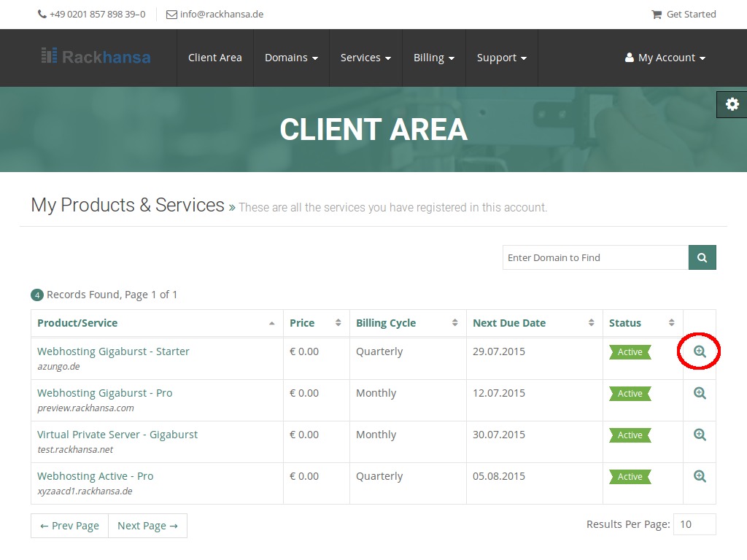Sort table by Billing Cycle header text
Viewport: 747px width, 560px height.
[x=386, y=323]
